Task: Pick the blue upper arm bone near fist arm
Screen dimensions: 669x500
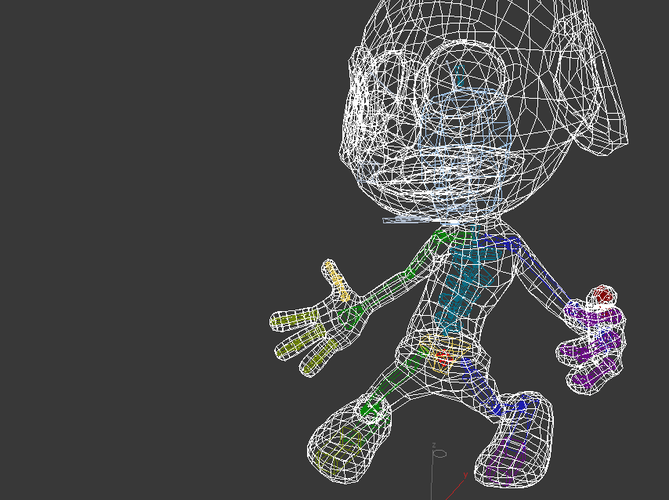Action: click(543, 271)
